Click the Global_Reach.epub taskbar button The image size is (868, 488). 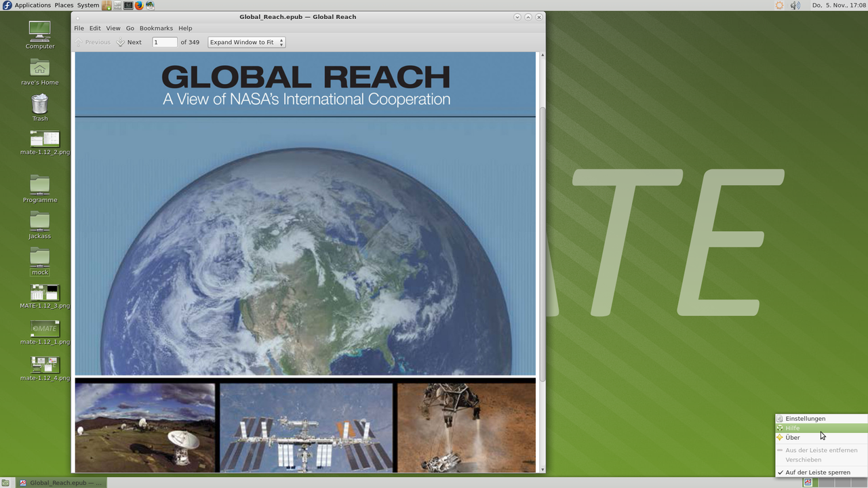click(61, 483)
